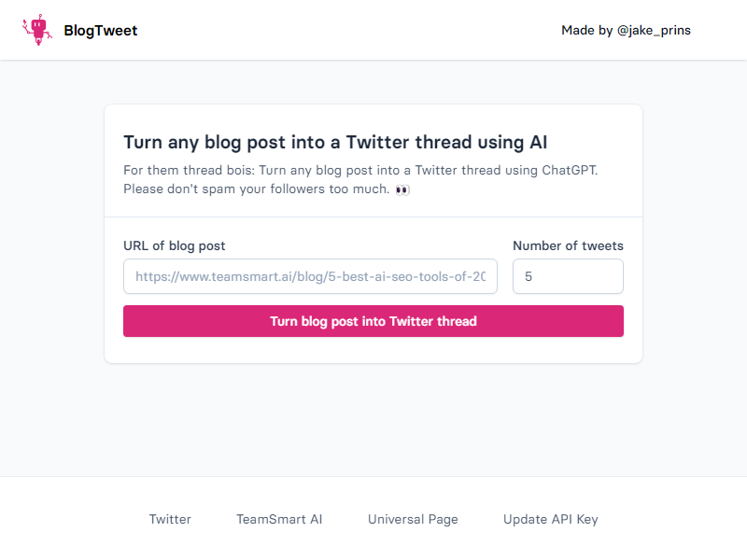Click the teamsmart.ai placeholder URL text
The height and width of the screenshot is (560, 747).
coord(310,277)
